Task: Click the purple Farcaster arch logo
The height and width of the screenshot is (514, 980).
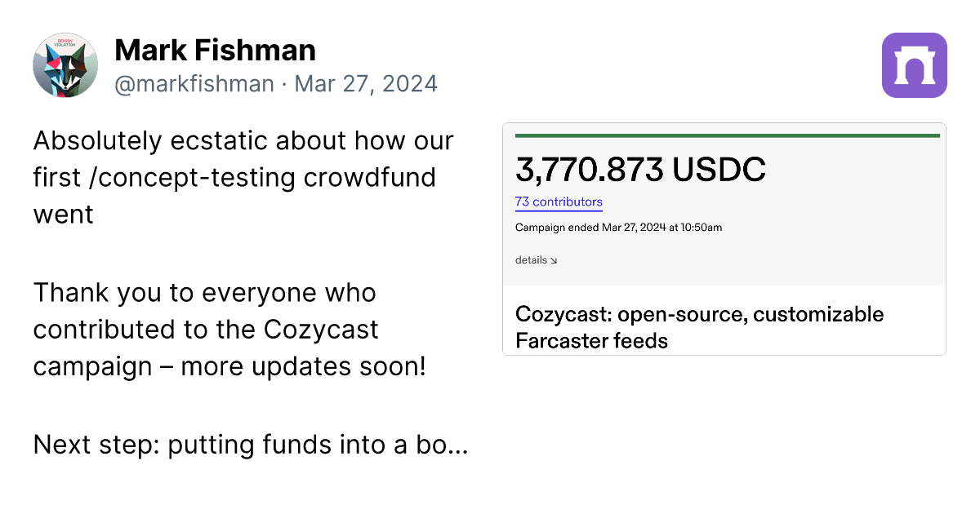Action: pos(915,65)
